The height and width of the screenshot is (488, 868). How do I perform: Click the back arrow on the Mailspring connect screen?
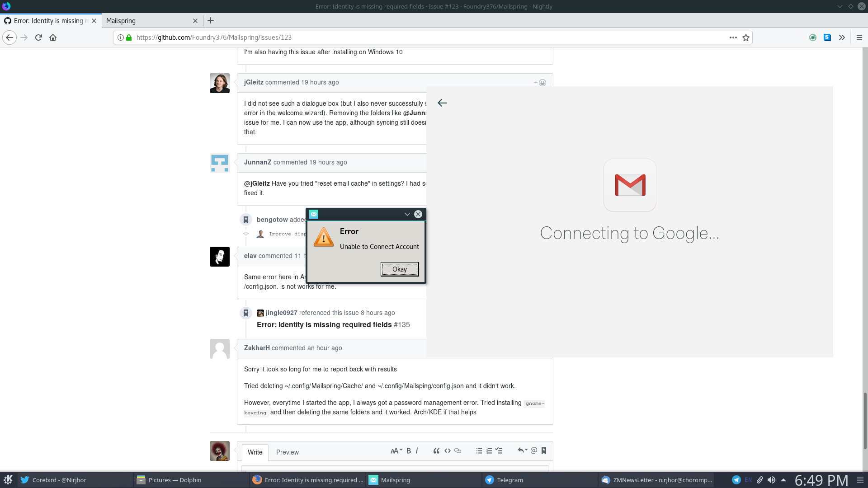tap(442, 103)
